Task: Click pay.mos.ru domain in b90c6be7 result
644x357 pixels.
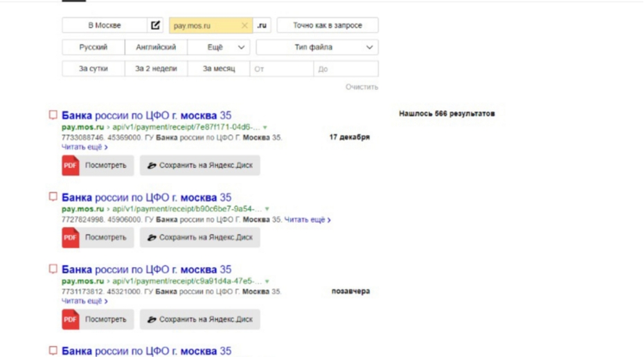Action: coord(83,209)
